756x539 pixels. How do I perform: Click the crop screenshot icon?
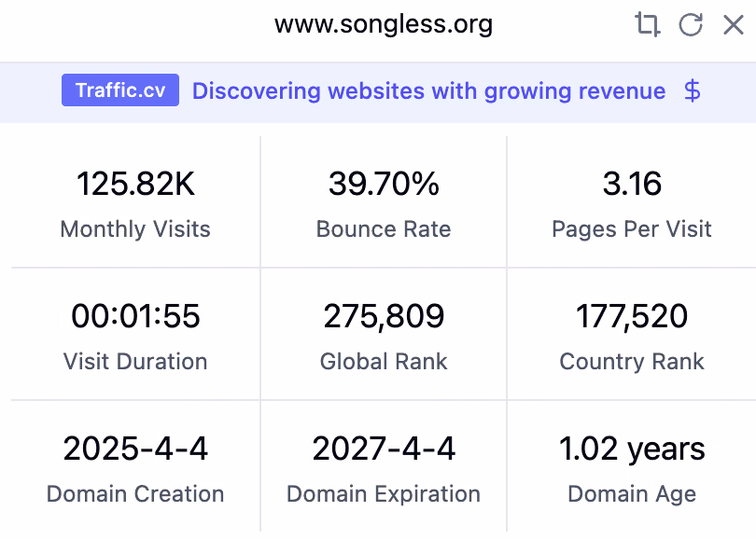pyautogui.click(x=647, y=24)
